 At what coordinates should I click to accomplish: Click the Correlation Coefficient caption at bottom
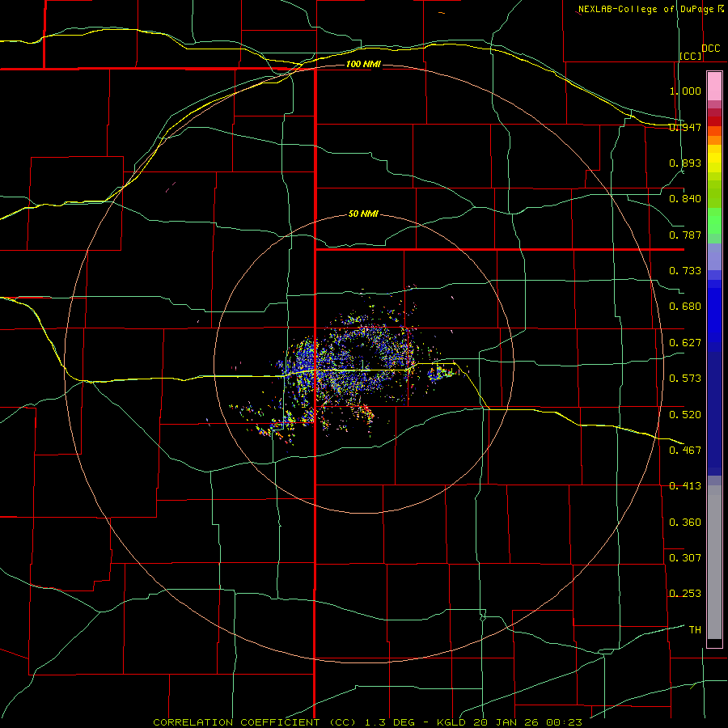[367, 722]
